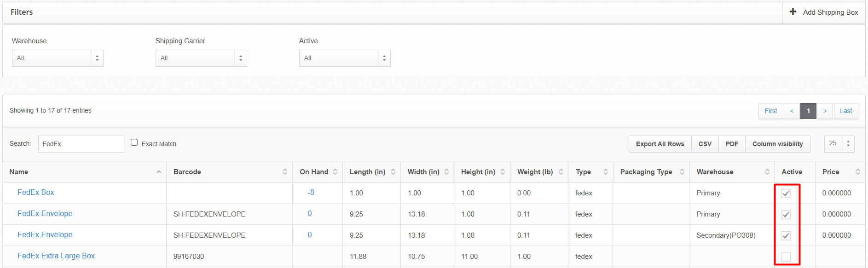Uncheck Active for Secondary(PO308) FedEx Envelope
Viewport: 868px width, 268px height.
click(x=786, y=236)
